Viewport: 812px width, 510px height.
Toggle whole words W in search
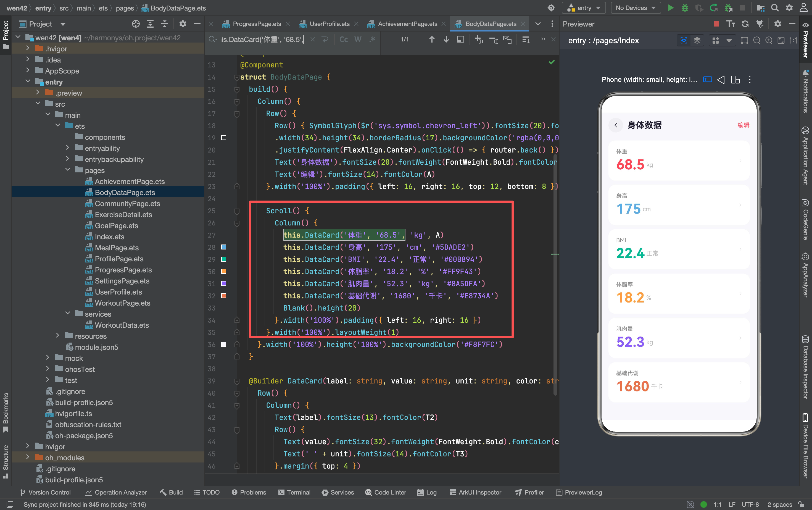click(358, 40)
